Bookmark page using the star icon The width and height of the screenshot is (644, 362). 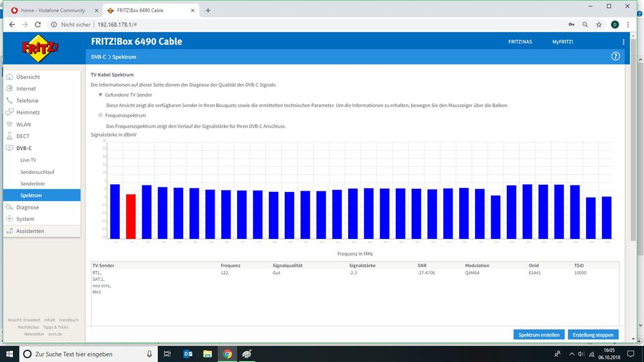[599, 24]
